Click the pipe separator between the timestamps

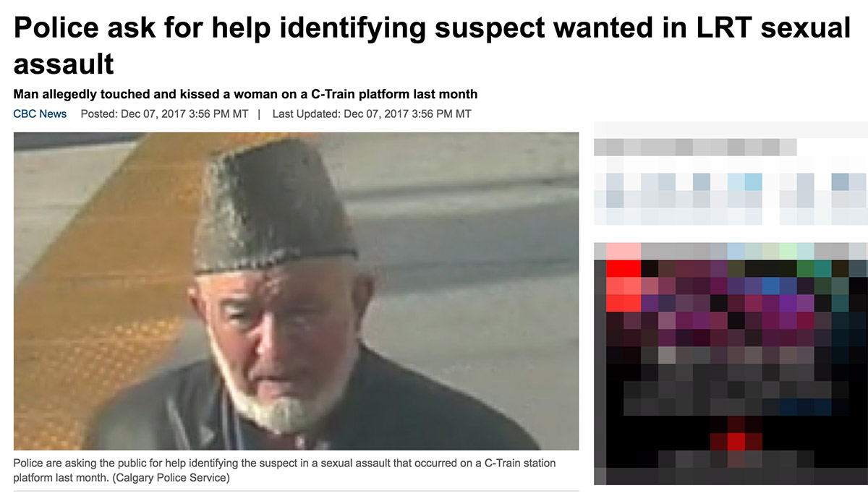(x=260, y=114)
